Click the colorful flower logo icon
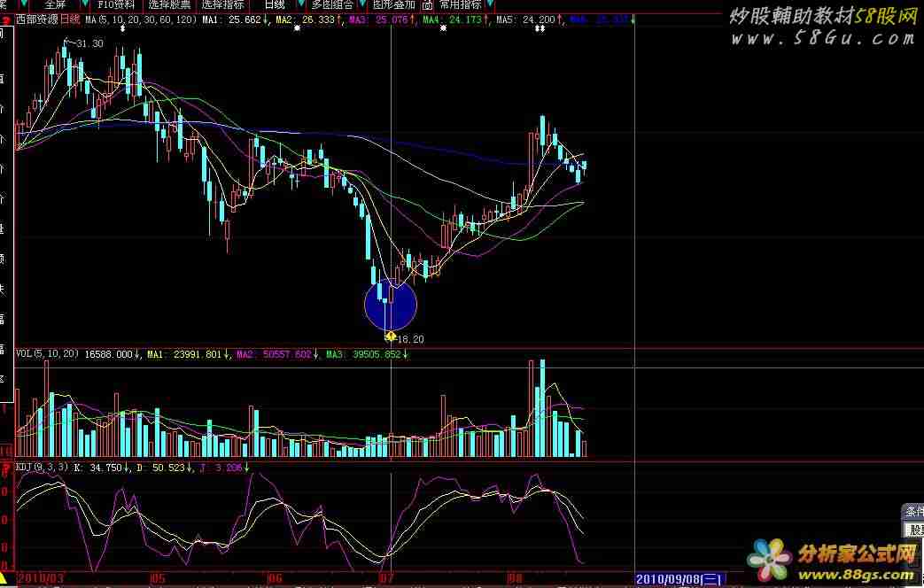Image resolution: width=924 pixels, height=588 pixels. tap(769, 558)
